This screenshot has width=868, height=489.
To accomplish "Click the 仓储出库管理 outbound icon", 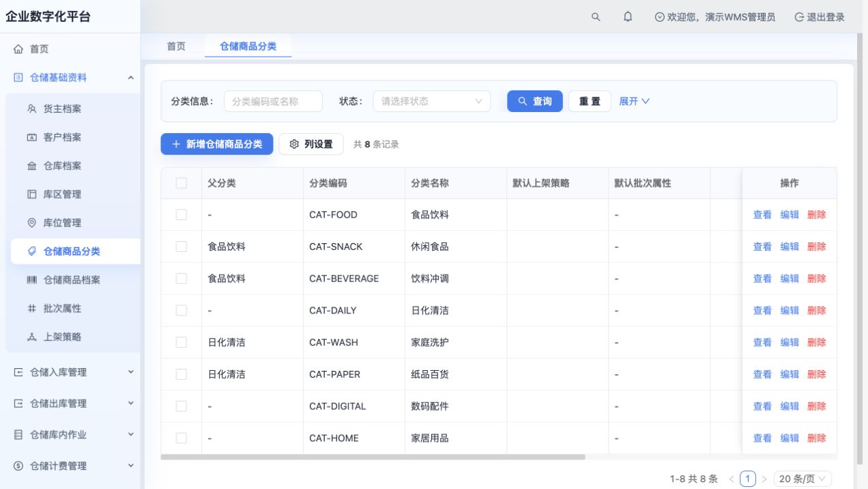I will point(18,404).
